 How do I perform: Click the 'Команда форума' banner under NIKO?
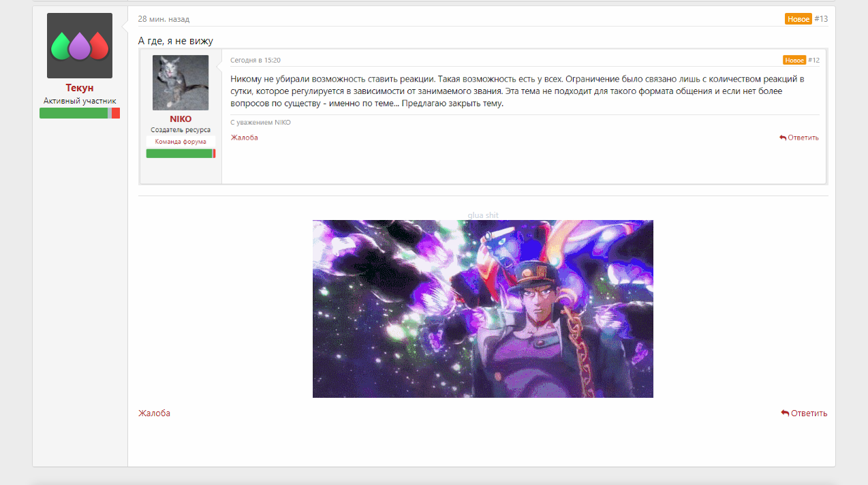tap(181, 142)
